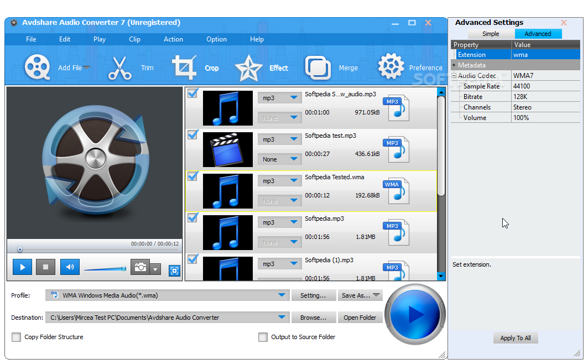Click the MP3 format icon of Softpedia S...w_audio.mp3
The height and width of the screenshot is (364, 588).
coord(396,108)
